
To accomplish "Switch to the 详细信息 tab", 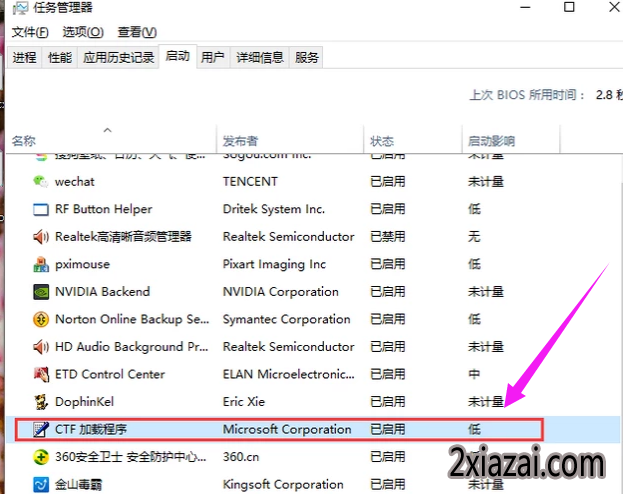I will click(x=260, y=58).
